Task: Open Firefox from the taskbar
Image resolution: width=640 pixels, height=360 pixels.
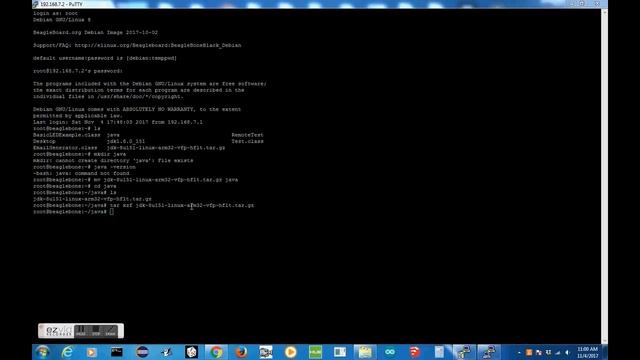Action: 241,352
